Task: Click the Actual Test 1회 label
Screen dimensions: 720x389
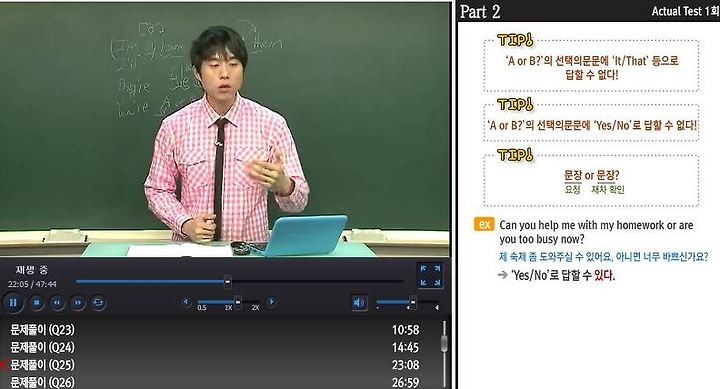Action: pyautogui.click(x=685, y=11)
